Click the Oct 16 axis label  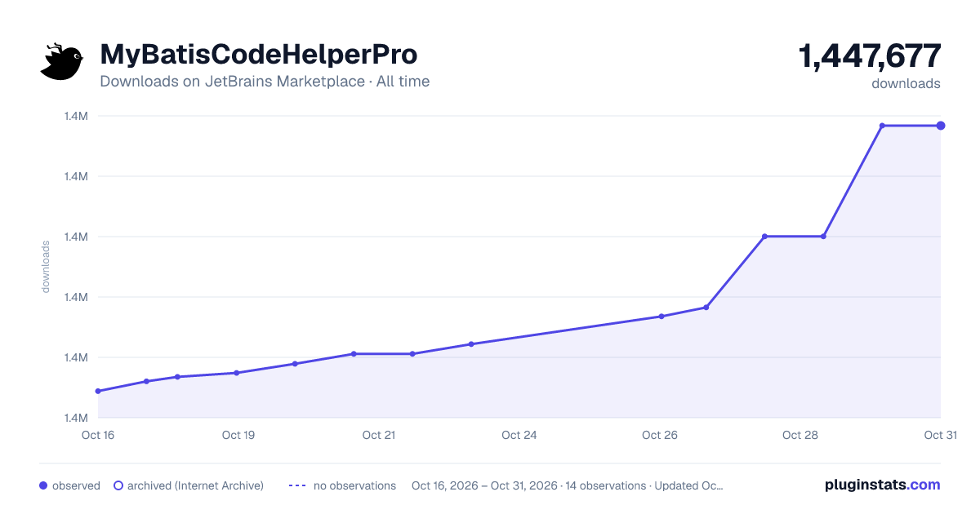pos(98,435)
